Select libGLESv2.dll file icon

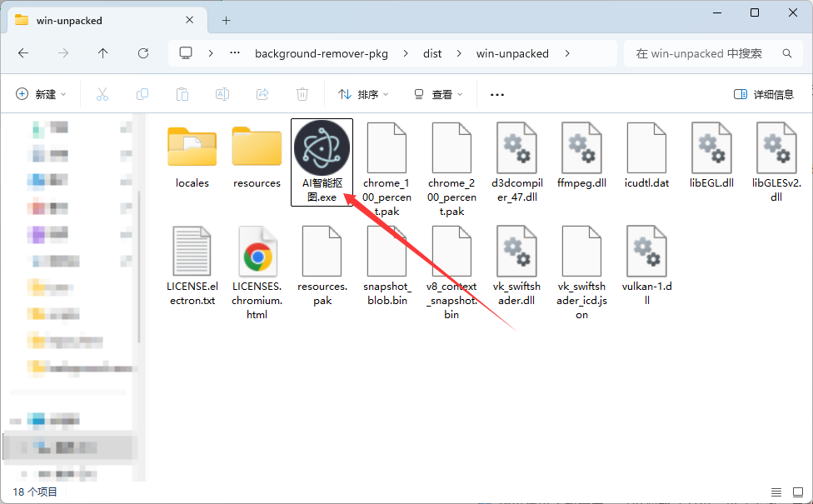776,147
